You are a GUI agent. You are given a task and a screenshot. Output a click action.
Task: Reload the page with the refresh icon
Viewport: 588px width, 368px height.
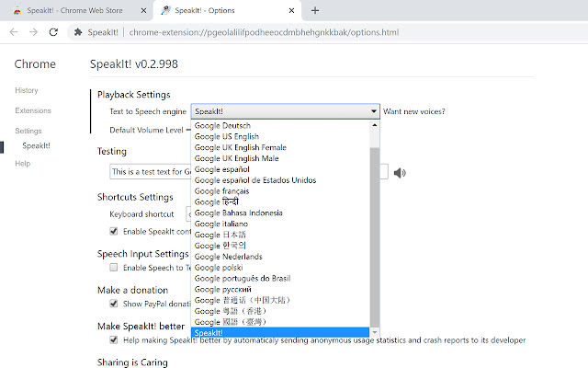tap(54, 31)
